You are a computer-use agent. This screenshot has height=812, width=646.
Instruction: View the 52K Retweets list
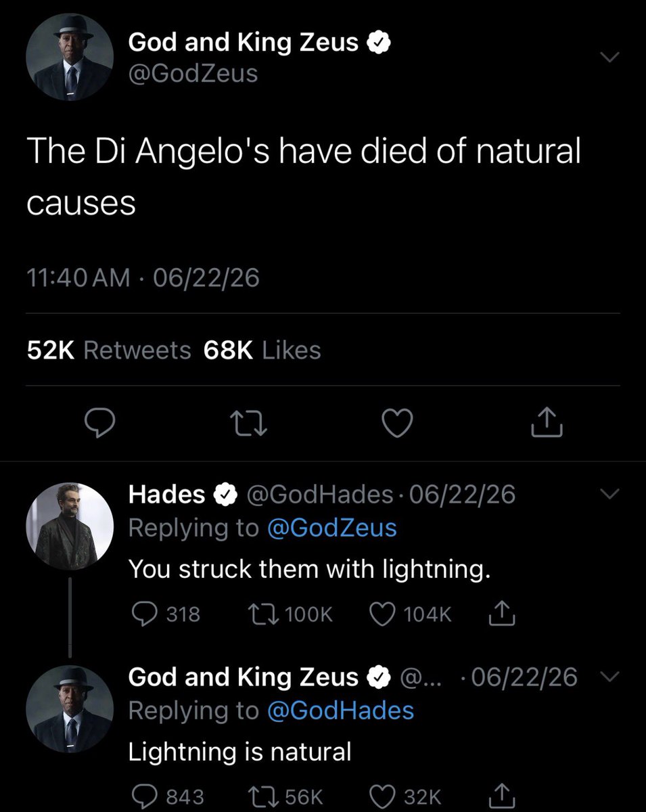tap(109, 350)
